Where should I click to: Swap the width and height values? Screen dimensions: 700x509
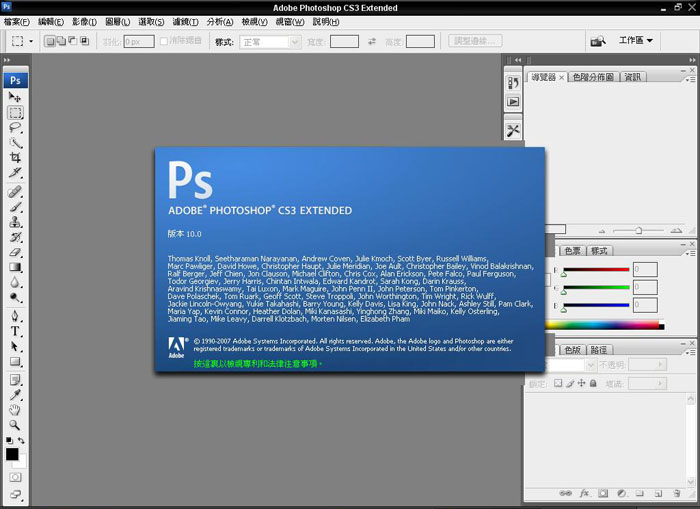point(371,42)
